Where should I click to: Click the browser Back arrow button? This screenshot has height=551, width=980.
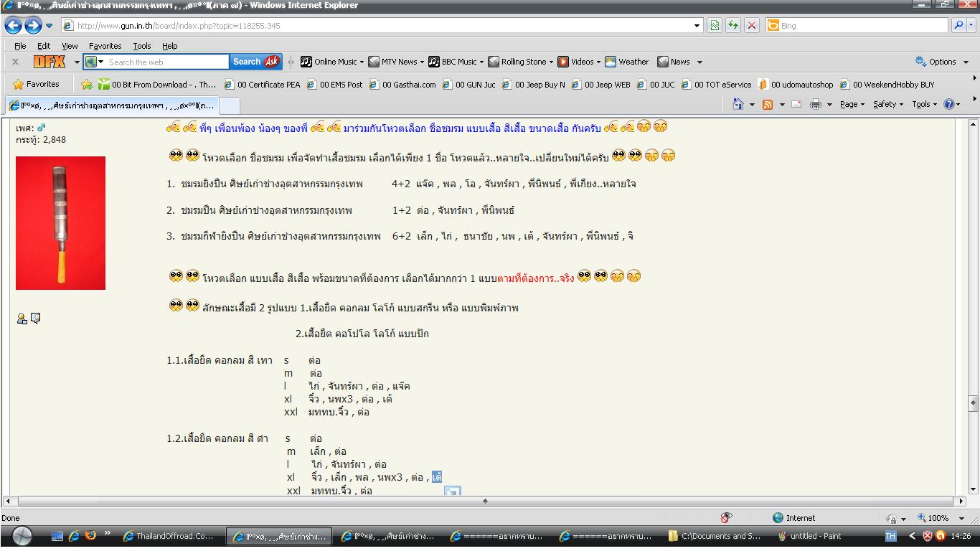[x=13, y=26]
